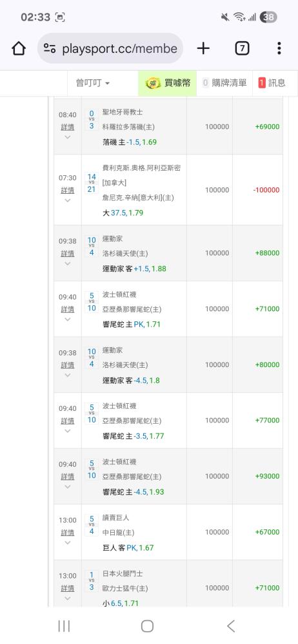
Task: Open the 曾叮叮 user dropdown
Action: click(x=93, y=83)
